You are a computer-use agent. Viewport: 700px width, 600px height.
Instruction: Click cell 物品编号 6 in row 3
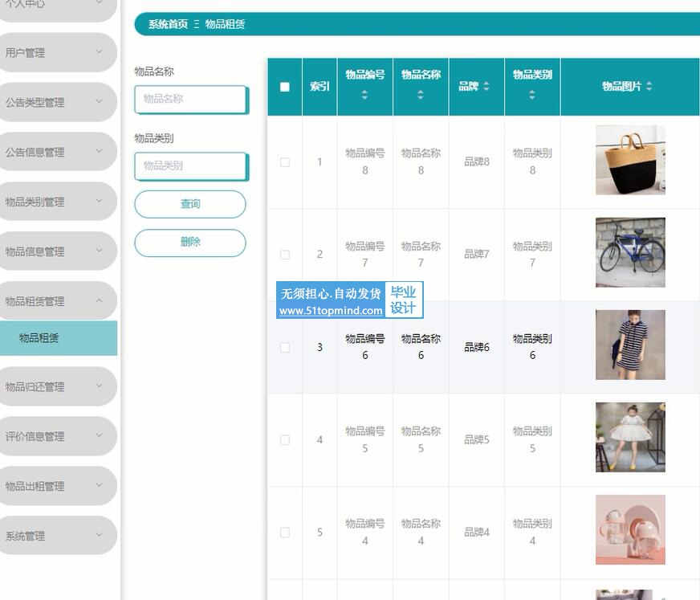(x=364, y=347)
